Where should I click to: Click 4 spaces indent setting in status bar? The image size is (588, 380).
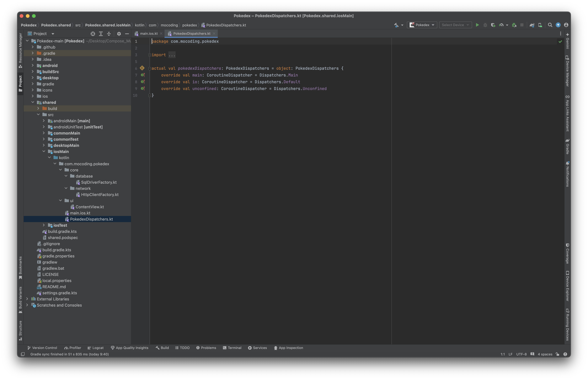545,354
